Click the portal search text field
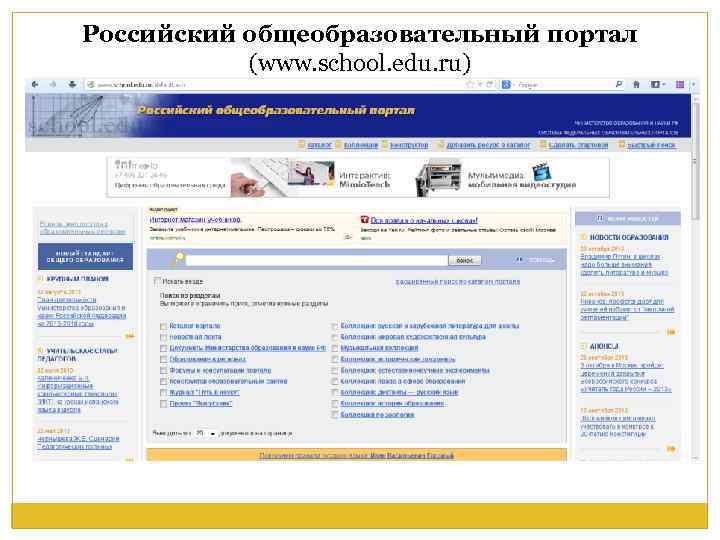 coord(316,260)
